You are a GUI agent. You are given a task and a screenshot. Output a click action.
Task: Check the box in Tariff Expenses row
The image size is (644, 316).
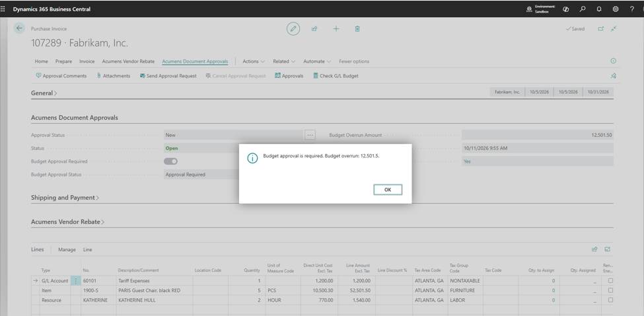(611, 281)
